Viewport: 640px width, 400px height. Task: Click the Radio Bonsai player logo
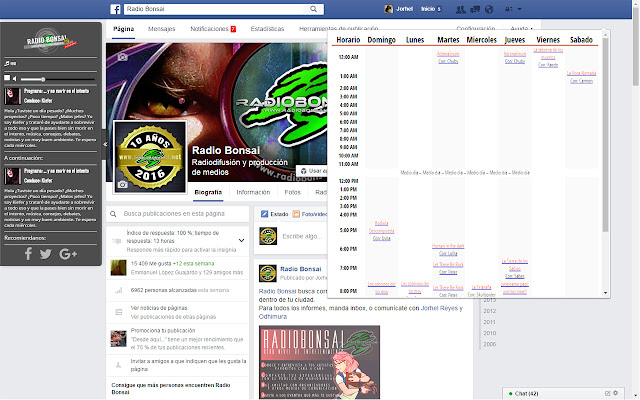coord(51,40)
